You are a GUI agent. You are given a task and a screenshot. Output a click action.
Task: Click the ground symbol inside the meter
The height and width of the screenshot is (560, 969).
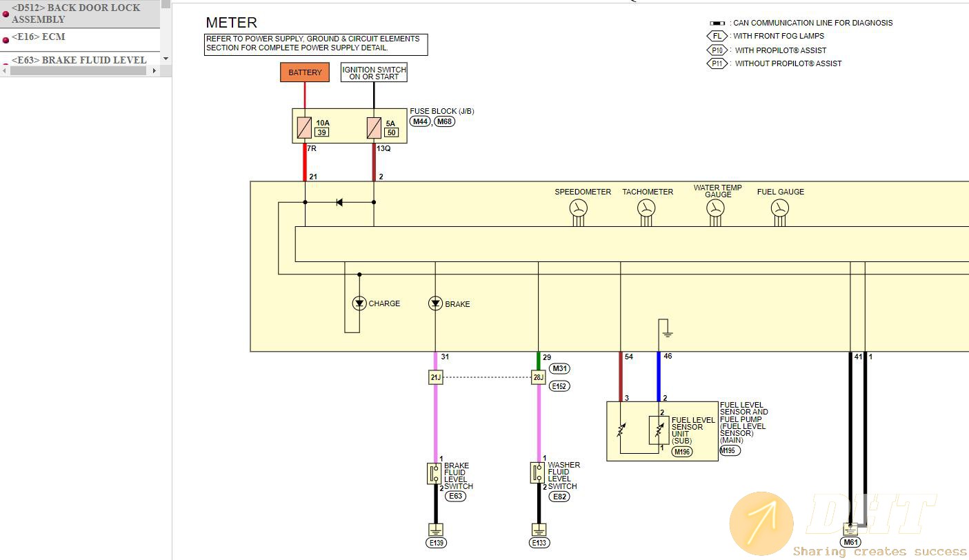pyautogui.click(x=666, y=333)
